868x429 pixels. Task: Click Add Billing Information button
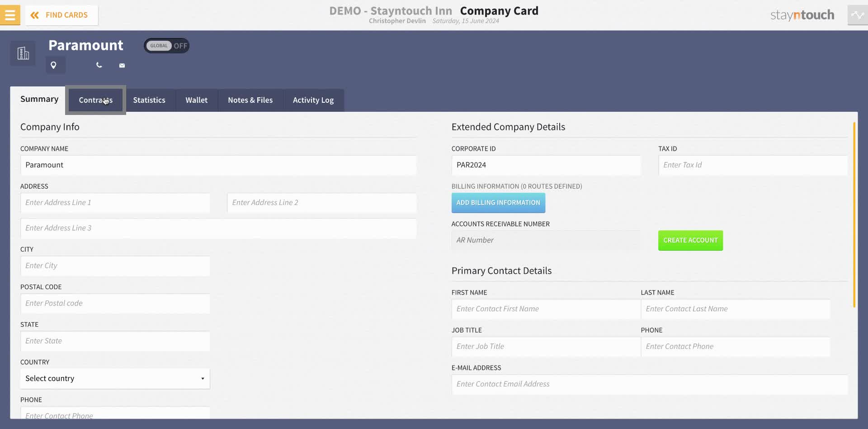tap(498, 203)
